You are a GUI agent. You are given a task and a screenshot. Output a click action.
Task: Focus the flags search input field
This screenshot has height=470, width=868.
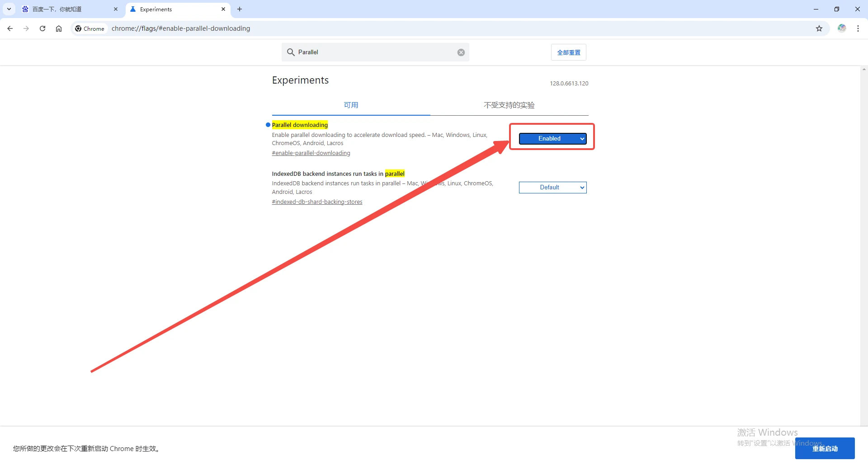374,52
